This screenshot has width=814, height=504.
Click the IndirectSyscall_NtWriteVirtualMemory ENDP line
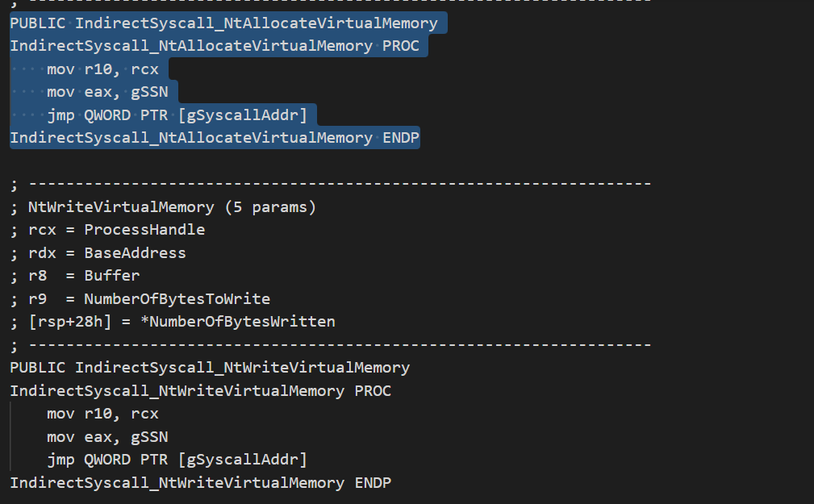(200, 483)
